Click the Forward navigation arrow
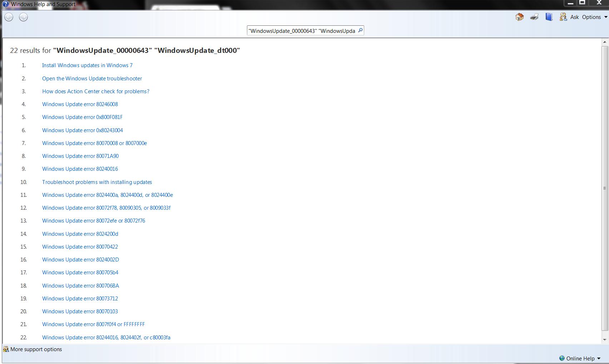 pos(23,17)
